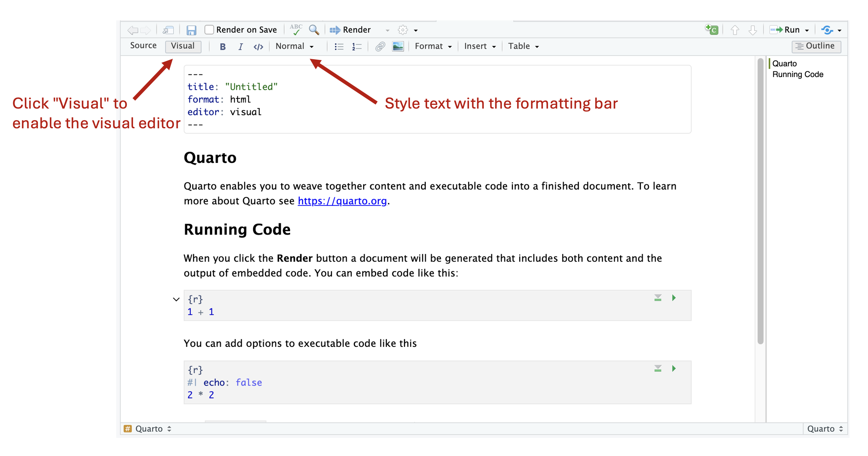
Task: Click the bold word Render in paragraph
Action: click(294, 258)
